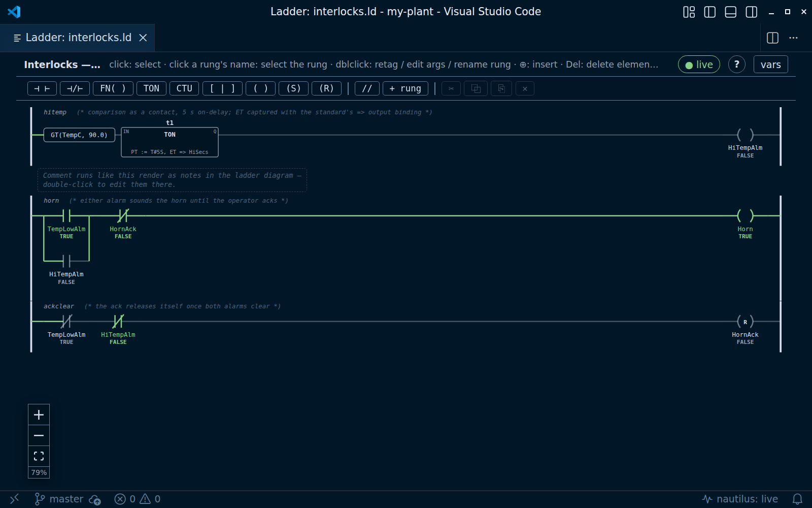Click the cut (scissors) toolbar icon
Screen dimensions: 812x508
(451, 88)
